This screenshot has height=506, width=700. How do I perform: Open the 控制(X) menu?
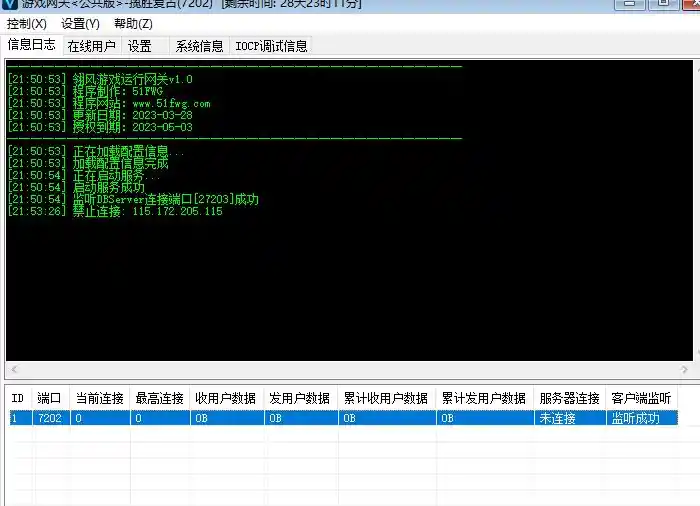point(27,24)
